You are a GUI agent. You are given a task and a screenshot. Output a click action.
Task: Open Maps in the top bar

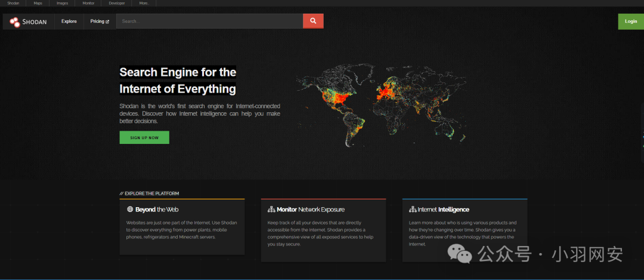click(x=38, y=4)
